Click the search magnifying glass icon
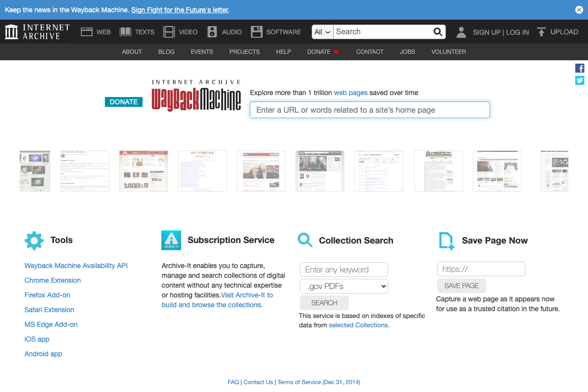Image resolution: width=588 pixels, height=392 pixels. click(438, 32)
